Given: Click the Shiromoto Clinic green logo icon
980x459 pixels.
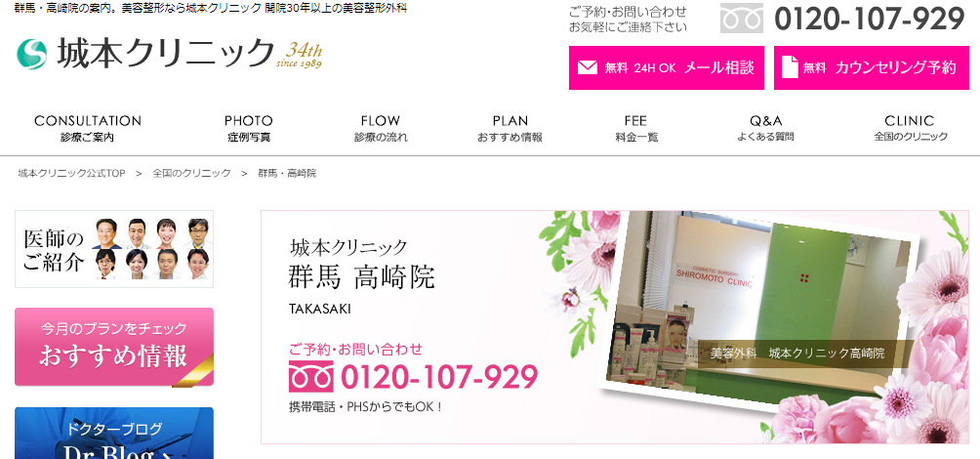Looking at the screenshot, I should click(x=31, y=54).
